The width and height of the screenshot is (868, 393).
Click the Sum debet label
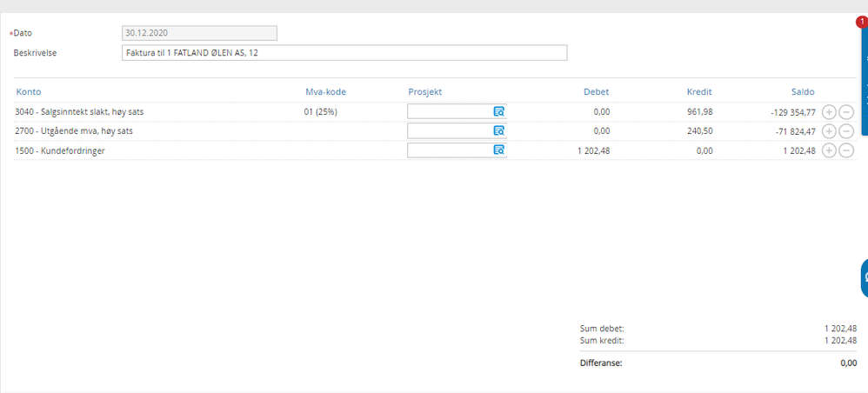602,329
